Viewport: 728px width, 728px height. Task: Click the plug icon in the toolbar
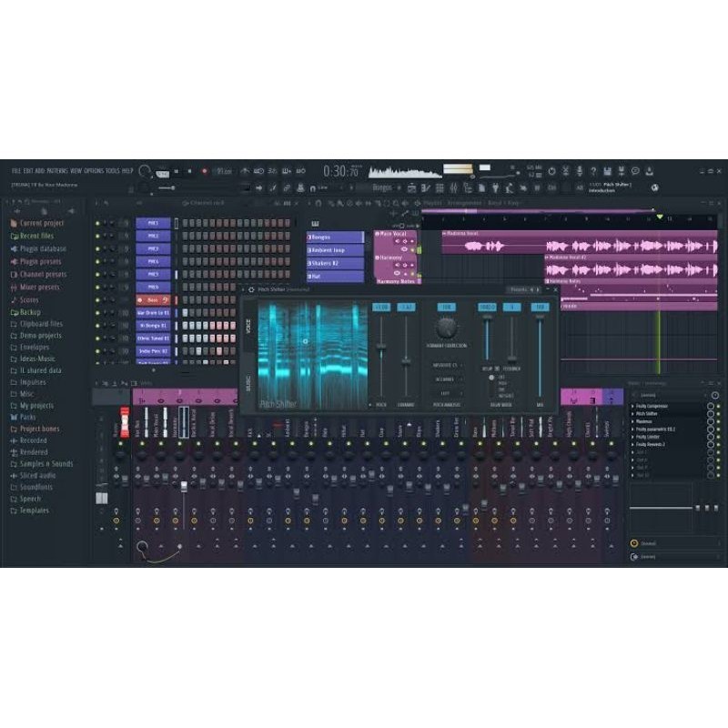point(495,188)
